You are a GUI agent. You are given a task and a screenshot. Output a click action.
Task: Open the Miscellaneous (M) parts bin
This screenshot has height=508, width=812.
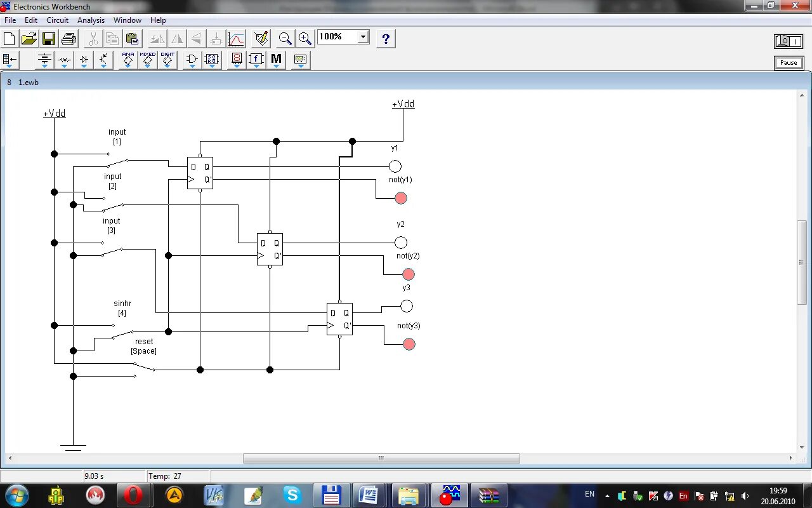[276, 60]
